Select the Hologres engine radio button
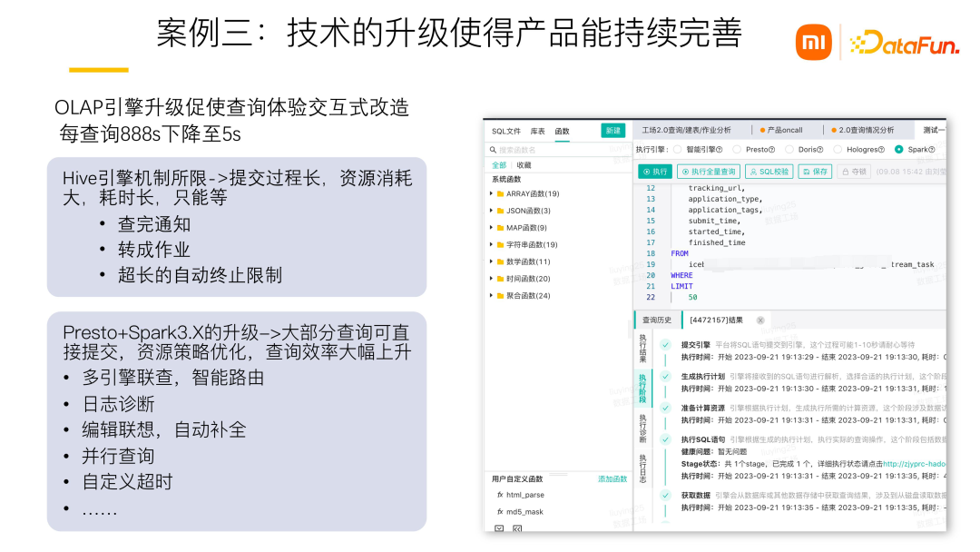 tap(838, 150)
